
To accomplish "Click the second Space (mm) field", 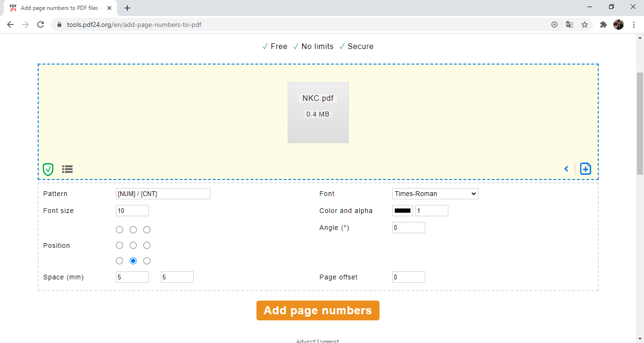I will pyautogui.click(x=177, y=277).
